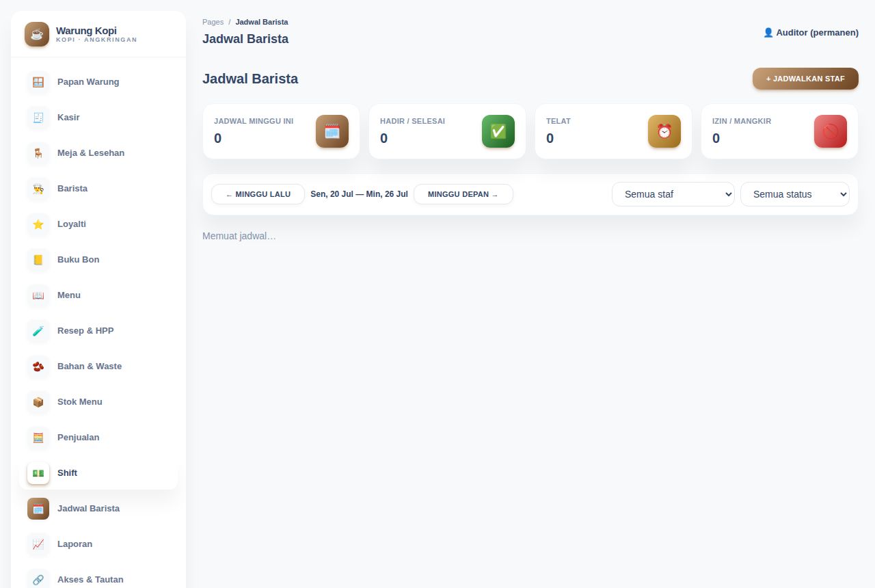Click the Telat alarm clock icon
The width and height of the screenshot is (875, 588).
(664, 131)
